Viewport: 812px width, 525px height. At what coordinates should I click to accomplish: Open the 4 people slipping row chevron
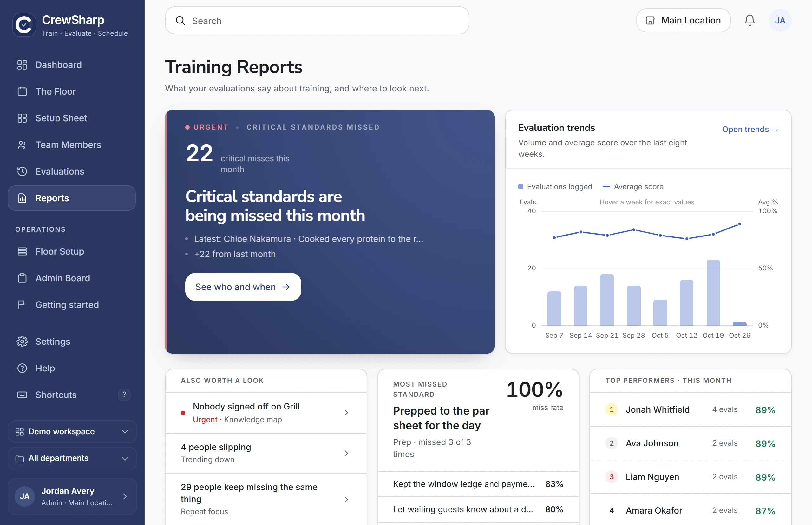click(346, 453)
